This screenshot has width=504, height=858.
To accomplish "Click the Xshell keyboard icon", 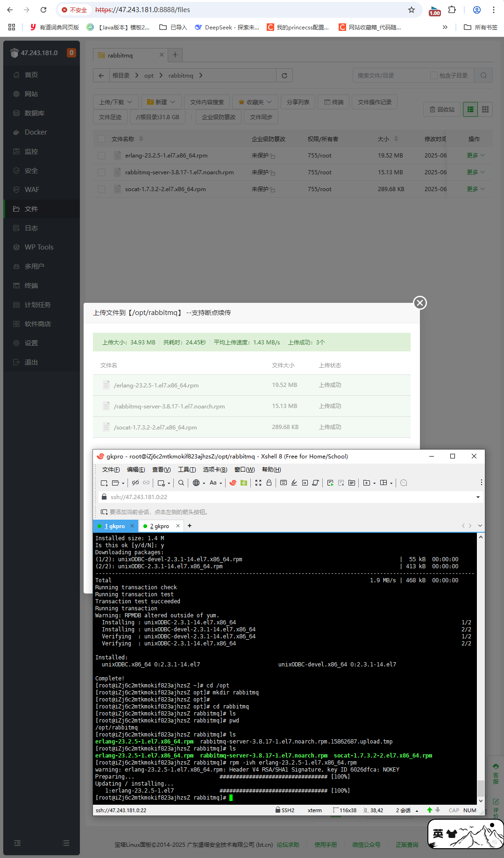I will 284,483.
